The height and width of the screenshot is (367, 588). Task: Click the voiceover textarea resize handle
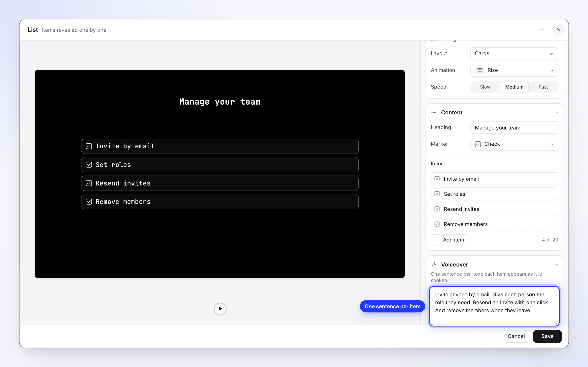click(556, 323)
